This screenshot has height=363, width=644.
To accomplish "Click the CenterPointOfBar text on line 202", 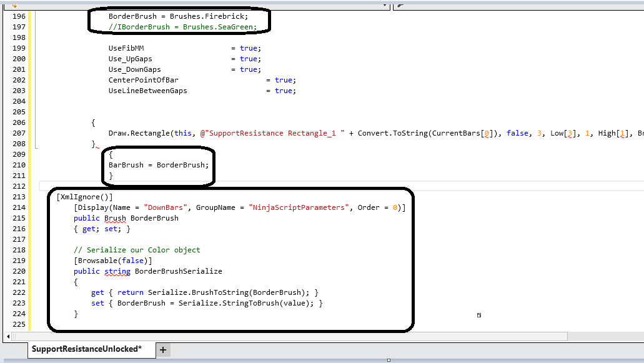I will tap(143, 80).
